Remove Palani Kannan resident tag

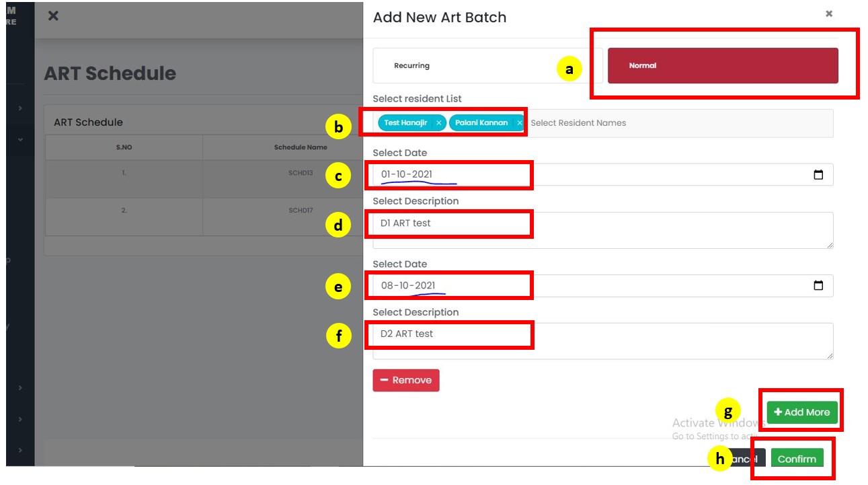(519, 123)
